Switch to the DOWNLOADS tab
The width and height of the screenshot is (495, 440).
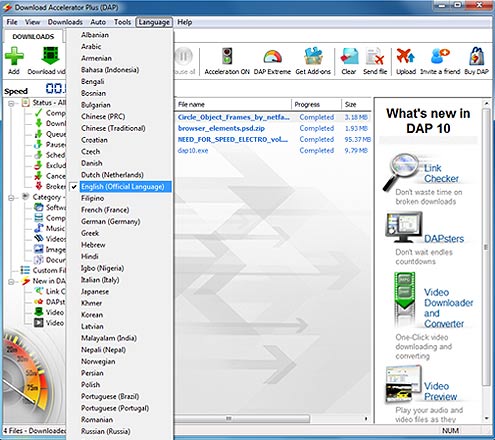33,36
